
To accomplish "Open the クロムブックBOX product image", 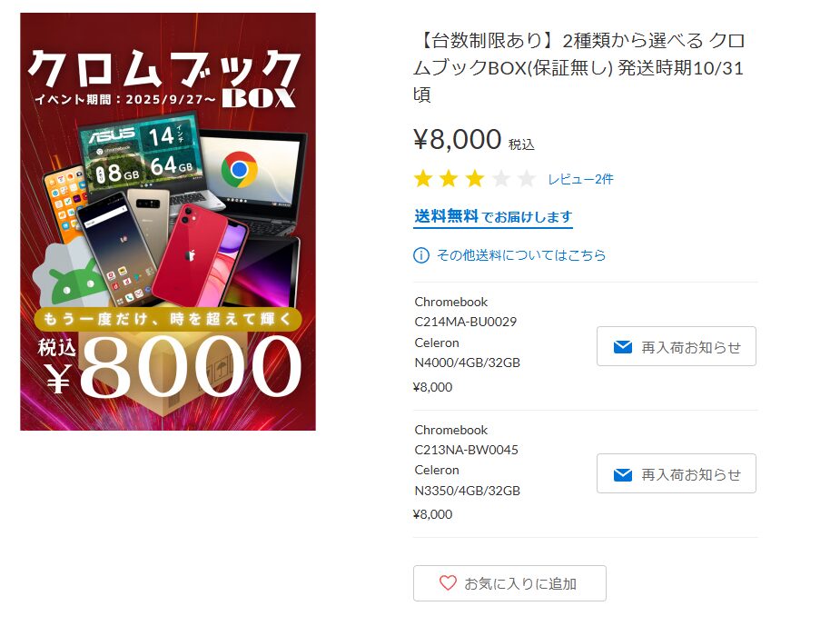I will pos(168,222).
